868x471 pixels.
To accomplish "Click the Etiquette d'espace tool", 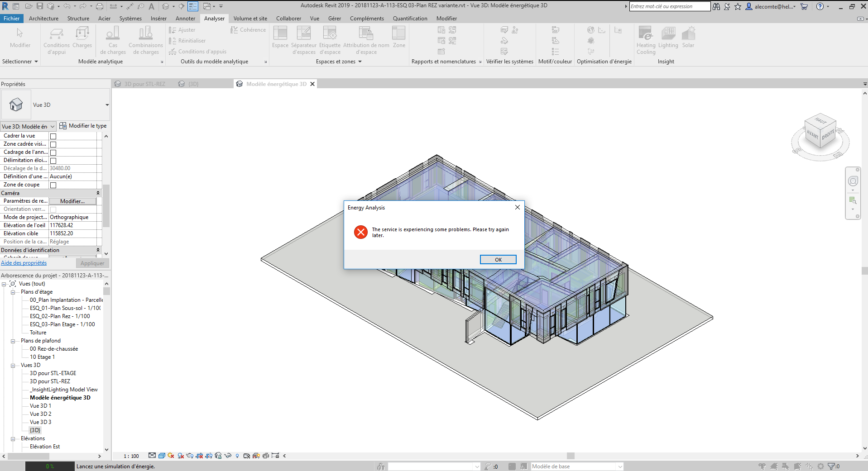I will (x=330, y=40).
